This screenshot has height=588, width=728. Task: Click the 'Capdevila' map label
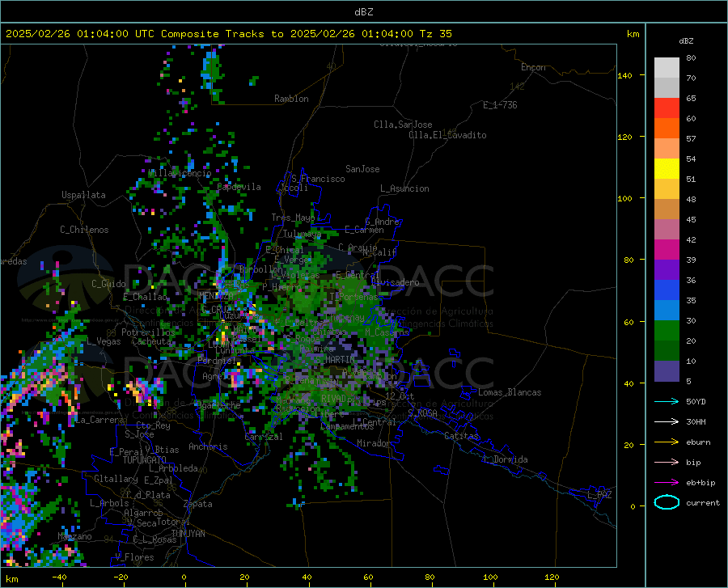(239, 187)
